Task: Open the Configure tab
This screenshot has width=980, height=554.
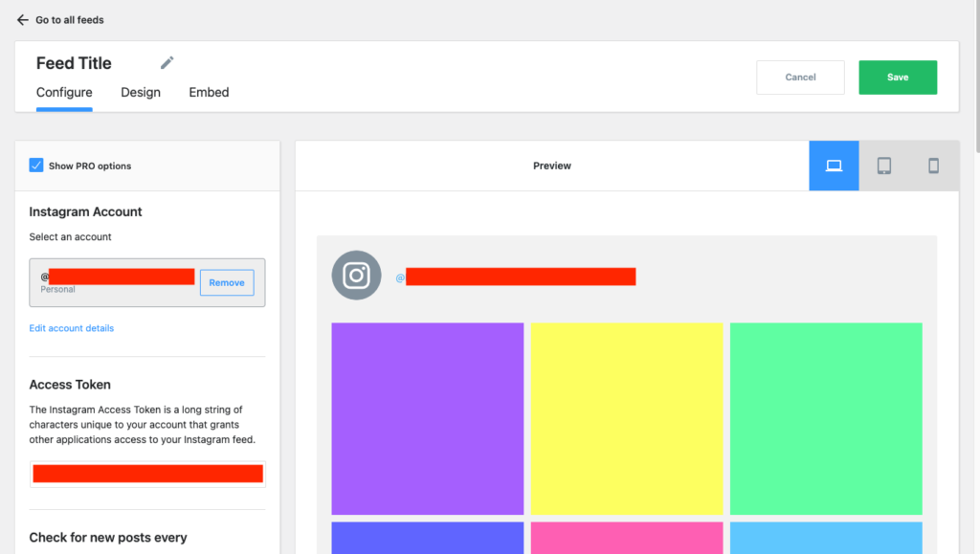Action: [x=64, y=93]
